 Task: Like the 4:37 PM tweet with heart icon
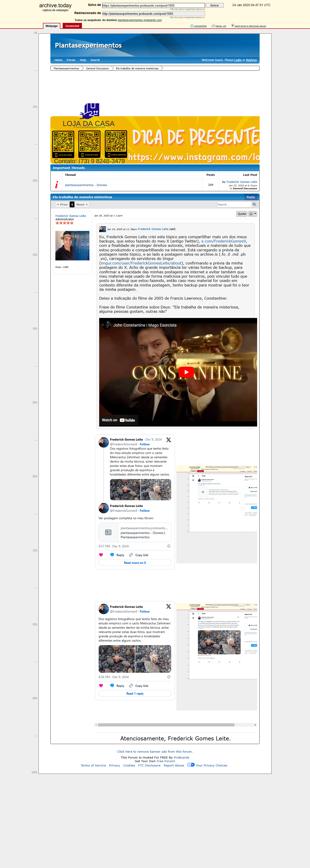tap(101, 555)
